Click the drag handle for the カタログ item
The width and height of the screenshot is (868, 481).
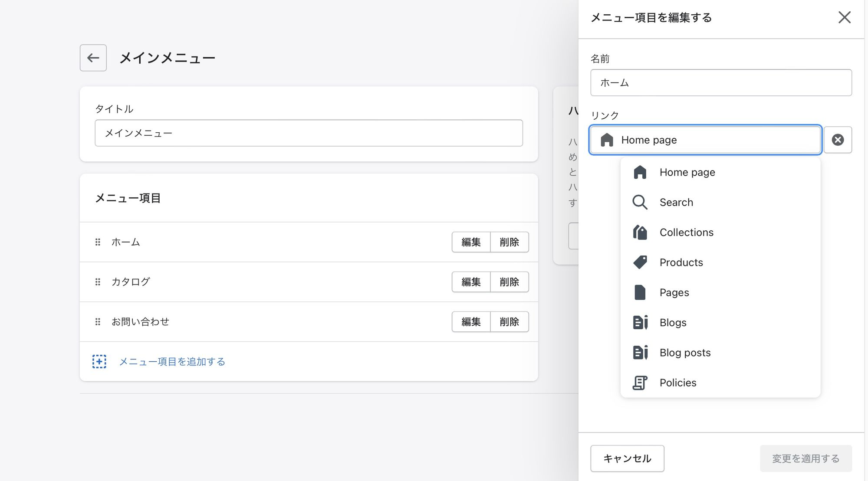click(98, 282)
